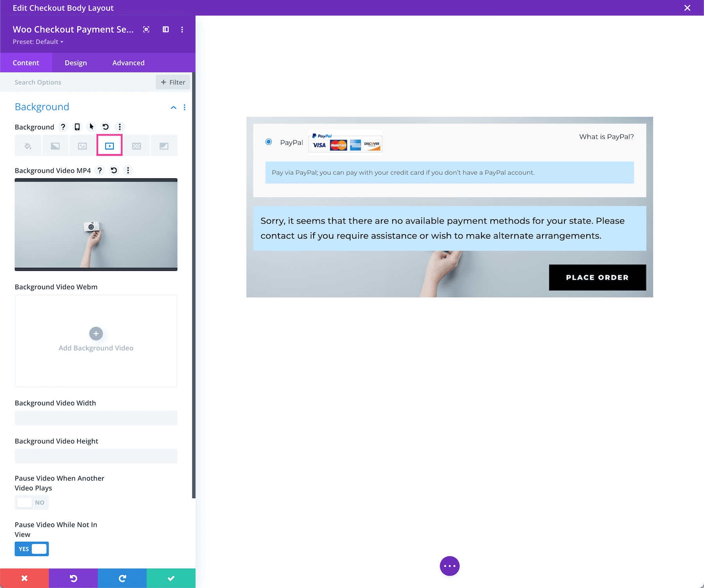The image size is (704, 588).
Task: Click the What is PayPal? link
Action: pyautogui.click(x=606, y=136)
